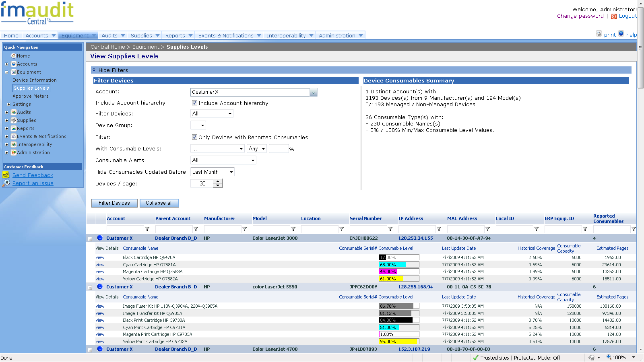Click info icon for Color LaserJet 4700 row
This screenshot has height=362, width=644.
[x=100, y=349]
